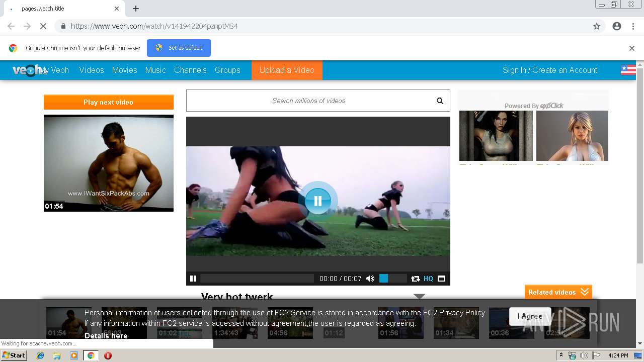This screenshot has height=362, width=644.
Task: Stop page loading with X button
Action: click(x=43, y=26)
